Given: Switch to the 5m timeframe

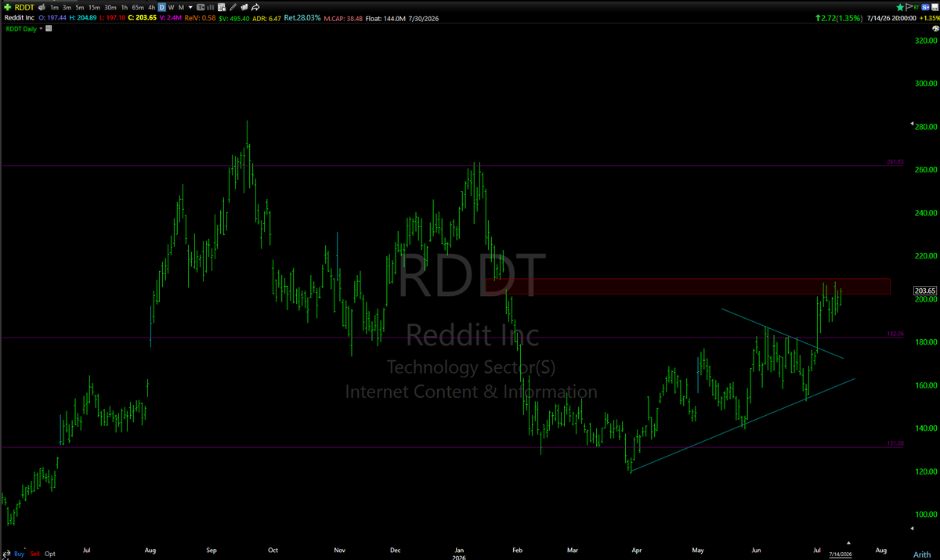Looking at the screenshot, I should [x=79, y=7].
